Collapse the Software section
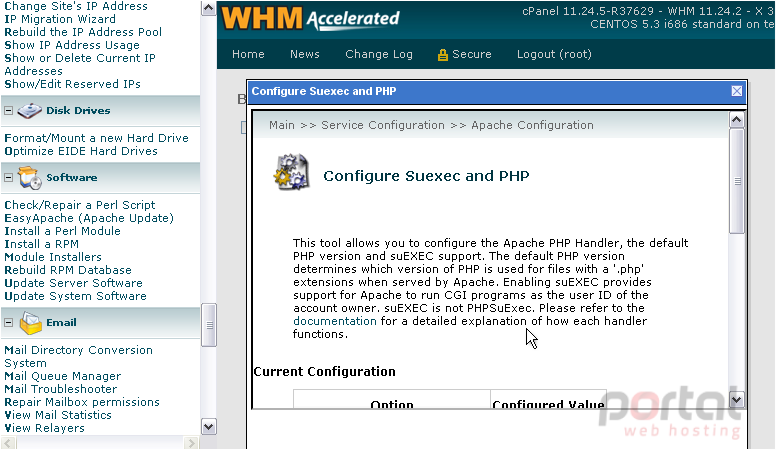776x450 pixels. pyautogui.click(x=8, y=177)
